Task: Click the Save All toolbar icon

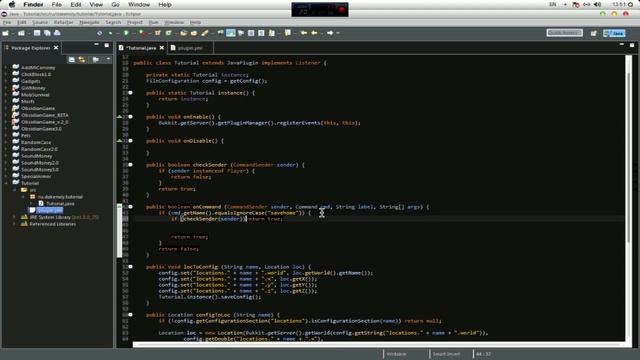Action: [47, 33]
